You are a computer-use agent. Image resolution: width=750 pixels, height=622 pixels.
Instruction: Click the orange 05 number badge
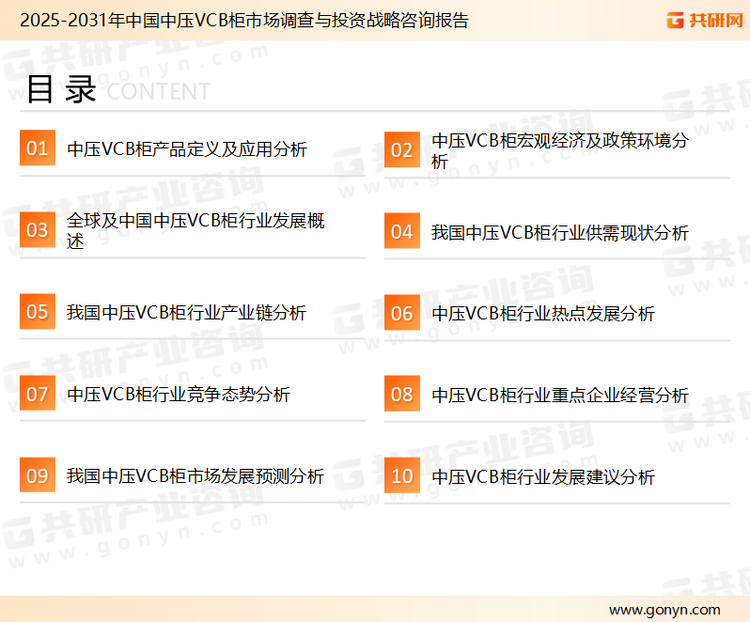coord(37,311)
